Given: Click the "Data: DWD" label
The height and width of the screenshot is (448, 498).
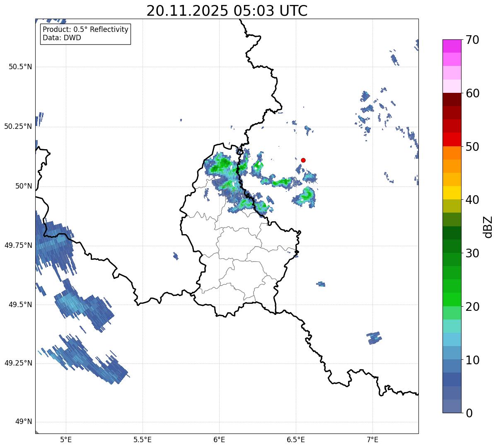Looking at the screenshot, I should (x=62, y=38).
